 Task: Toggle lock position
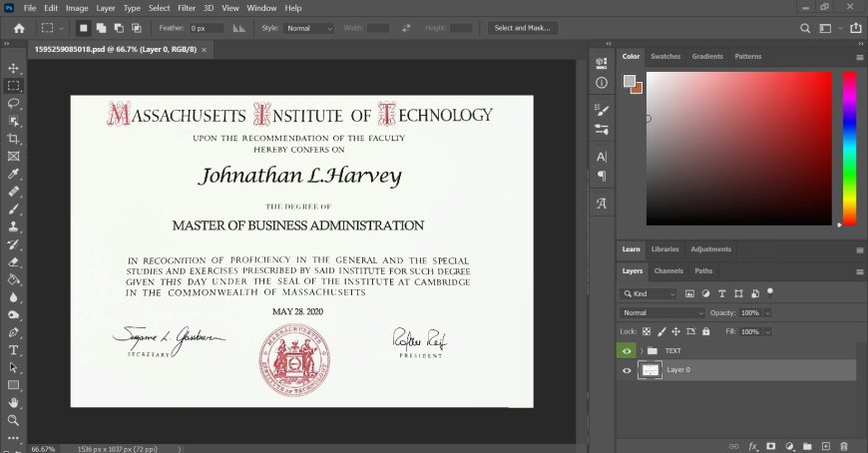(x=675, y=331)
